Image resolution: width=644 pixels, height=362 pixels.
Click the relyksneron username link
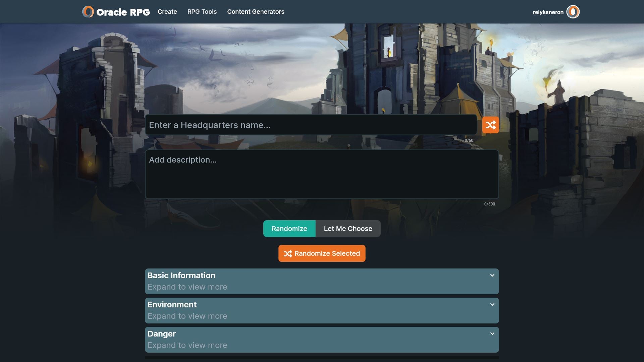point(548,12)
